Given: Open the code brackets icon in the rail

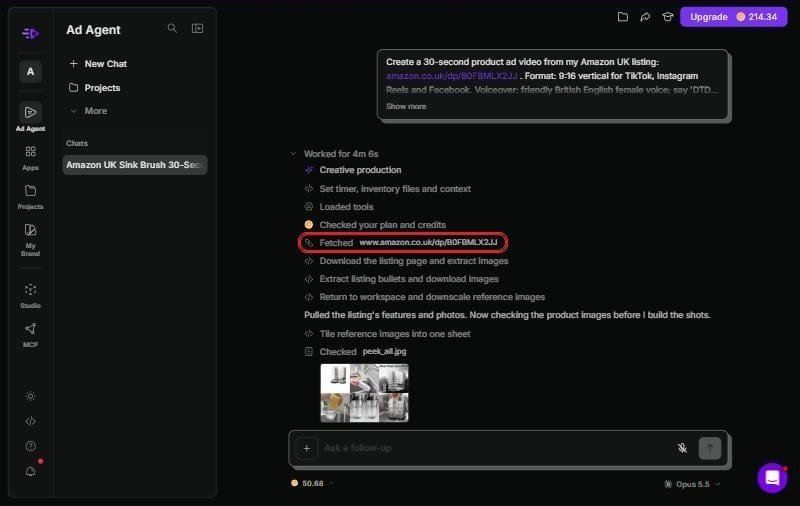Looking at the screenshot, I should [31, 421].
